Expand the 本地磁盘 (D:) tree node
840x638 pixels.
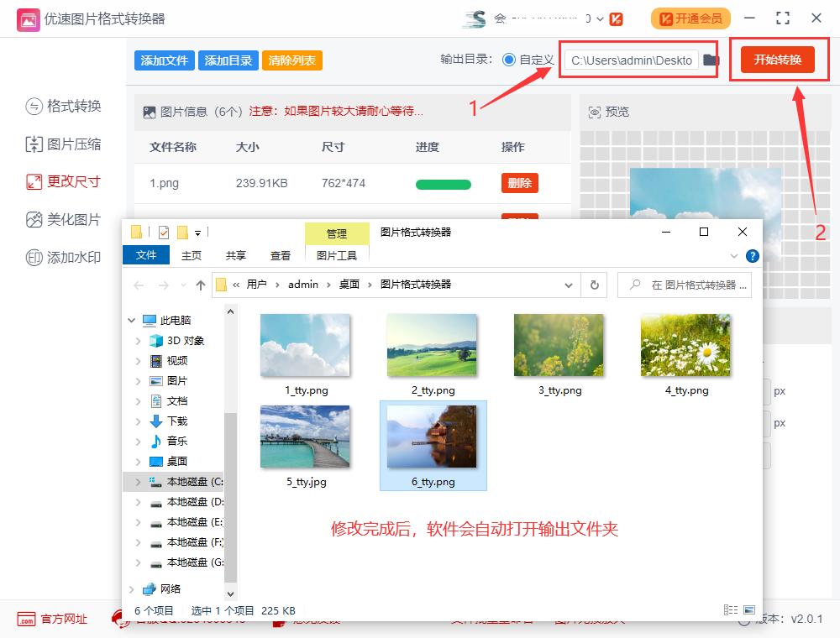click(x=139, y=502)
